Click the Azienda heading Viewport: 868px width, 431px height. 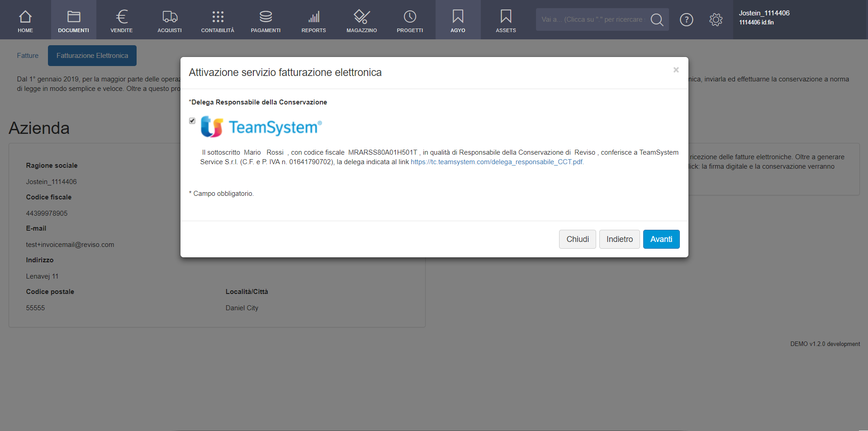tap(39, 128)
